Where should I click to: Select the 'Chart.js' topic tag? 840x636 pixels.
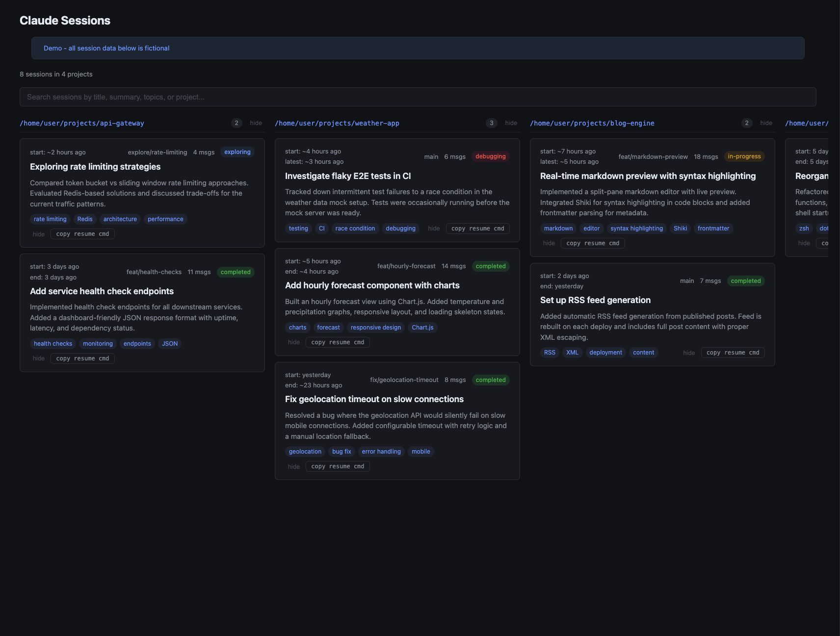[422, 328]
